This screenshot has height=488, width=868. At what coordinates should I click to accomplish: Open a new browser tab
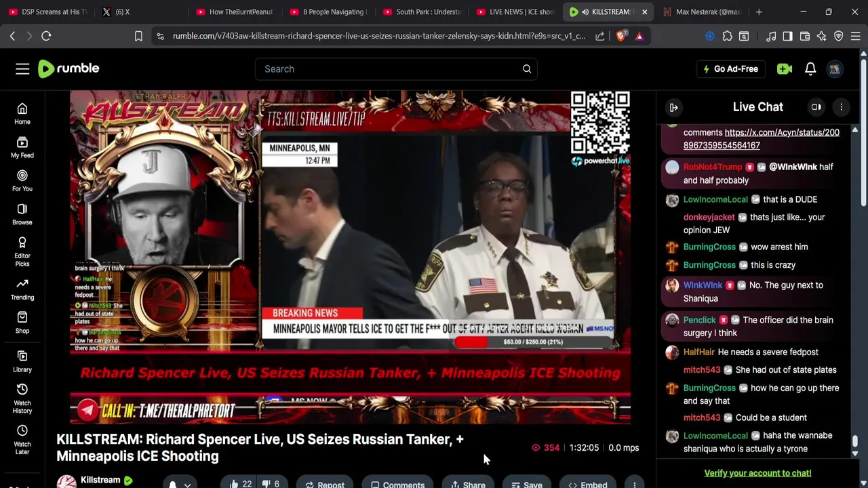click(759, 12)
